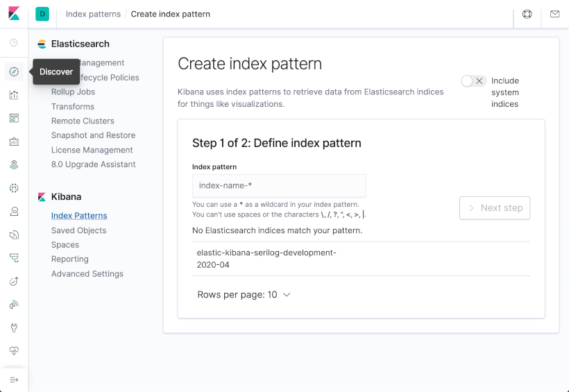Expand the side navigation menu
This screenshot has height=392, width=569.
click(x=14, y=380)
